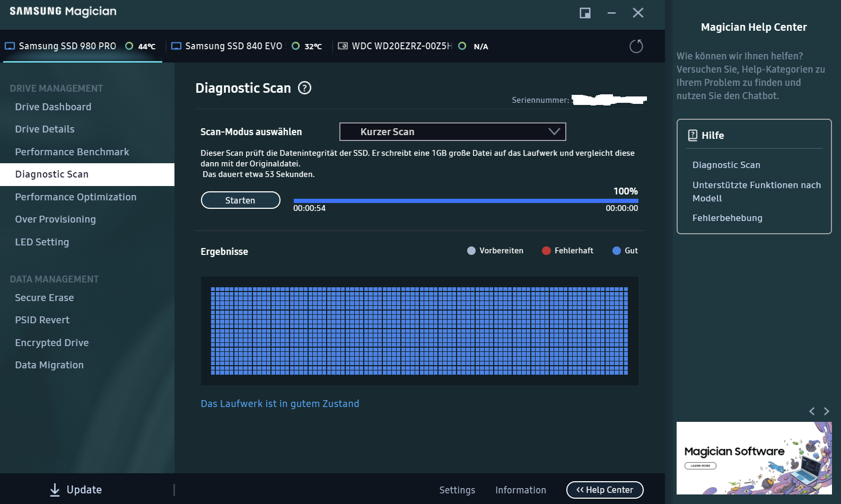Show next help banner with right chevron
841x504 pixels.
coord(826,411)
